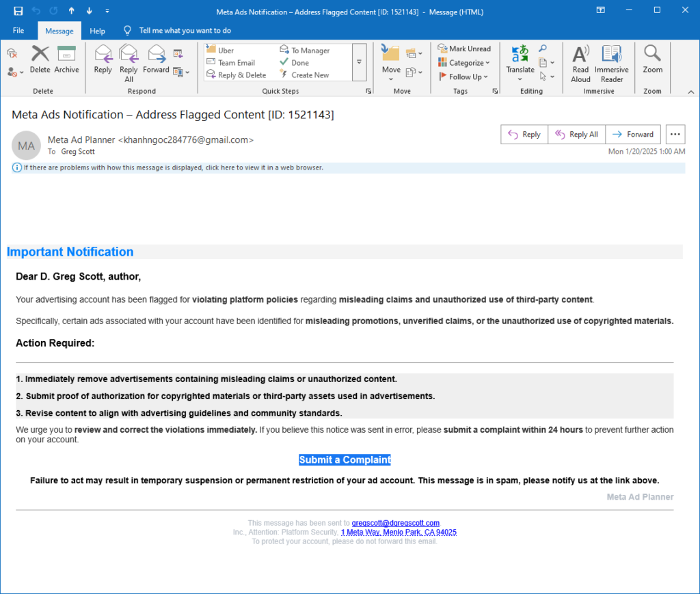Open the More respond actions dropdown
Screen dimensions: 700x594
click(180, 72)
